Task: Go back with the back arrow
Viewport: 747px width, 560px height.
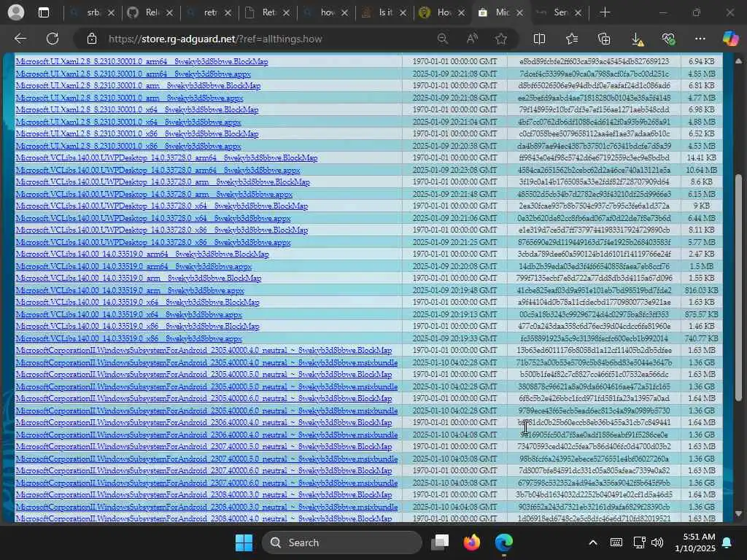Action: [x=20, y=39]
